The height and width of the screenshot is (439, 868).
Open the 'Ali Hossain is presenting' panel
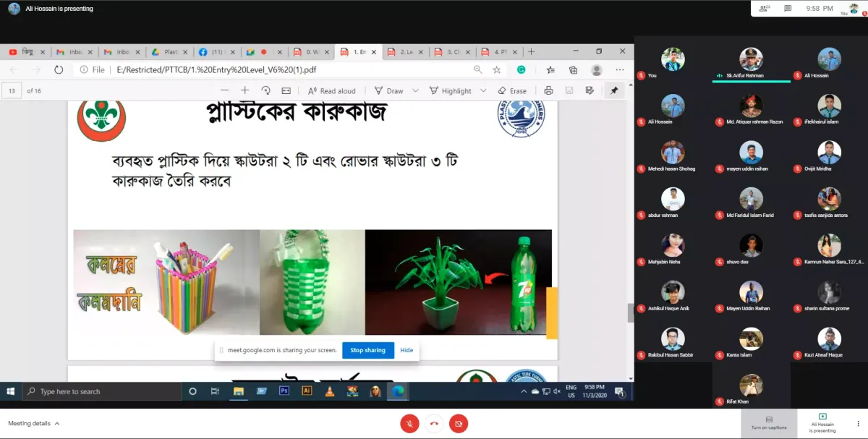(822, 423)
